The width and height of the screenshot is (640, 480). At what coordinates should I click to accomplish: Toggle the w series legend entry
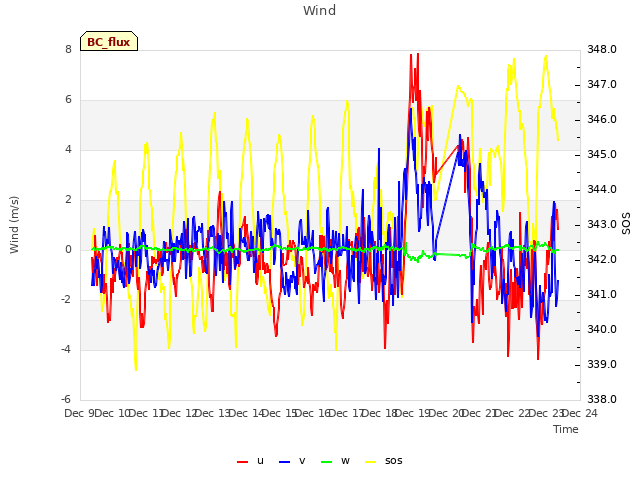pos(335,461)
